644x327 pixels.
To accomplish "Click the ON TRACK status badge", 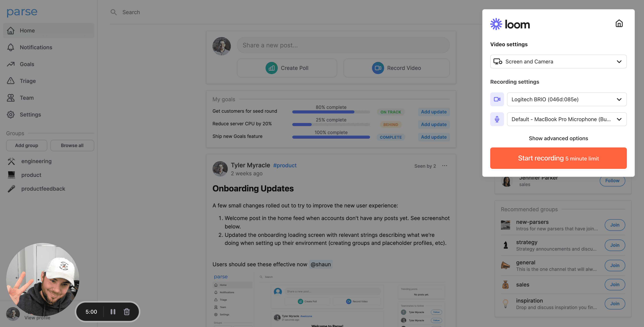I will [390, 112].
